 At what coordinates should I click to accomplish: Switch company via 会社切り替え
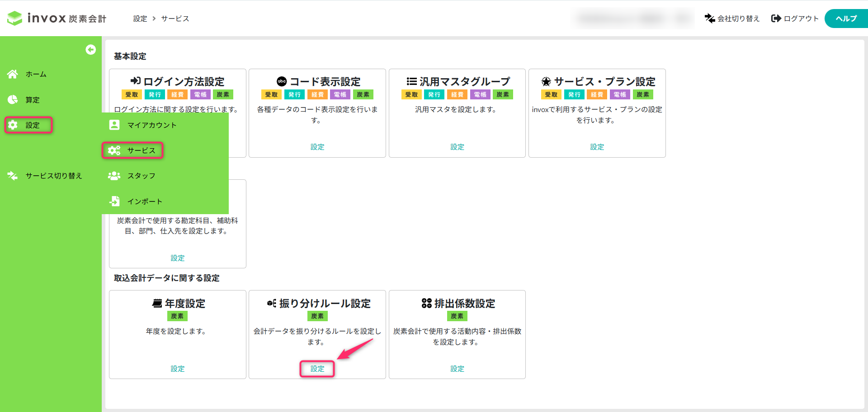coord(732,19)
